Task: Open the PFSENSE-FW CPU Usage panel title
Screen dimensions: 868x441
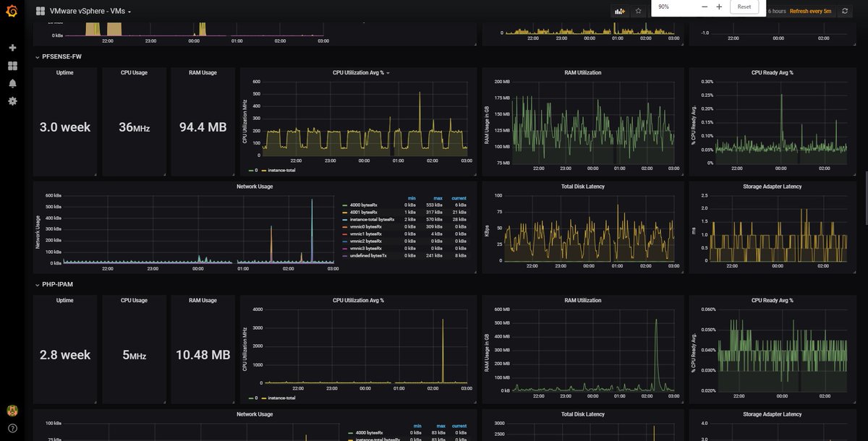Action: click(x=134, y=72)
